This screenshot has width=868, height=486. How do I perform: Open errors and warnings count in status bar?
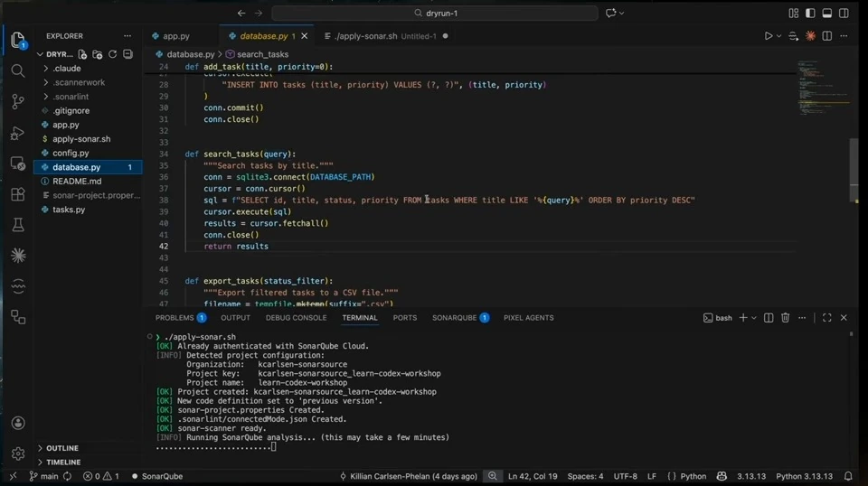point(100,476)
